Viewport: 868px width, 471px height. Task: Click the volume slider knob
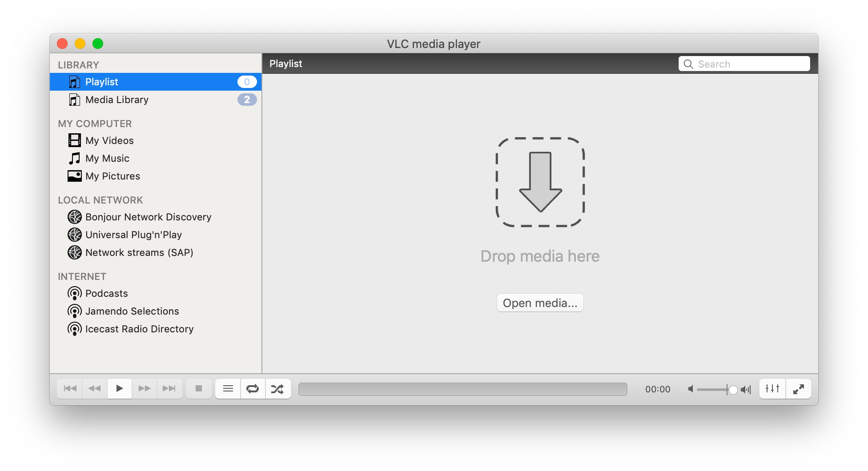(x=733, y=390)
